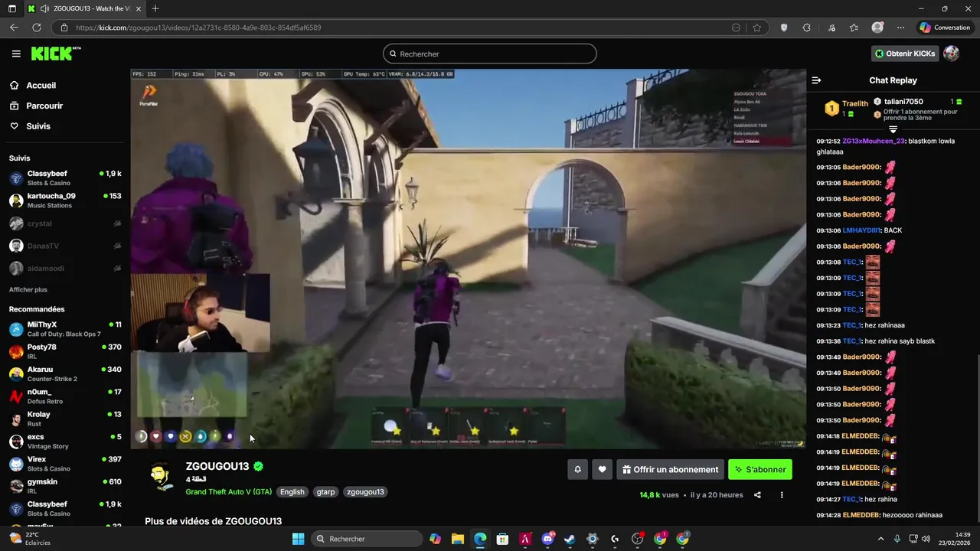The image size is (980, 551).
Task: Open the hamburger menu beside Kick logo
Action: point(16,54)
